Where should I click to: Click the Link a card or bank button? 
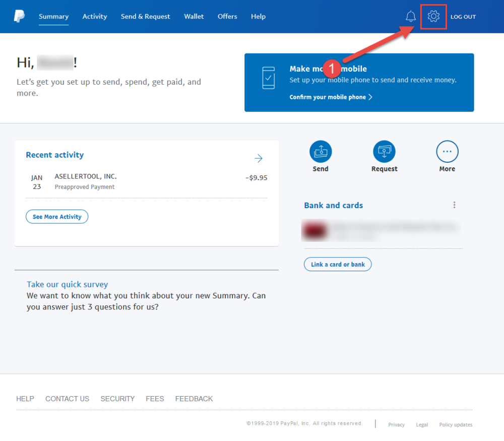pos(338,264)
